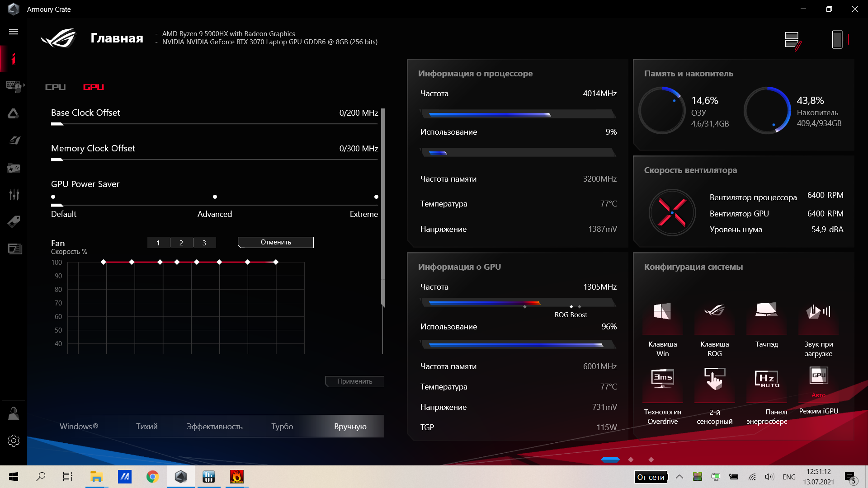This screenshot has height=488, width=868.
Task: Open Google Chrome from the taskbar
Action: 152,477
